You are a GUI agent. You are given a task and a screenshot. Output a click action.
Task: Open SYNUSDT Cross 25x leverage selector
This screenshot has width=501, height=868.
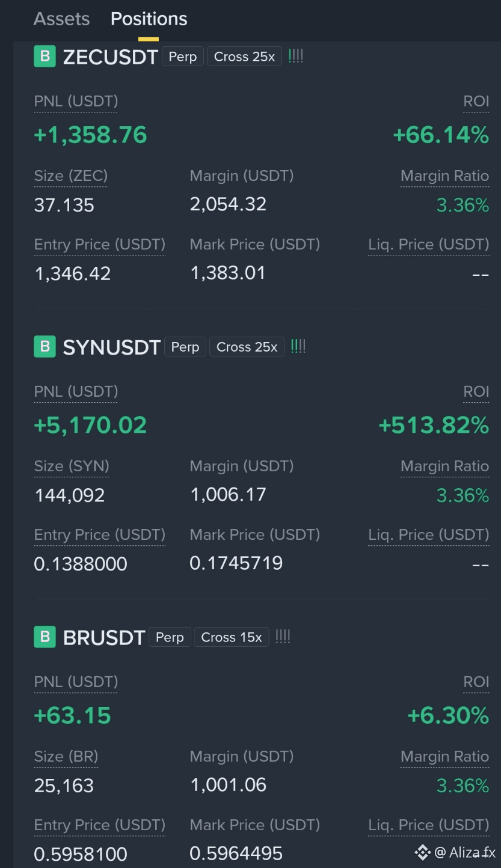pos(247,347)
